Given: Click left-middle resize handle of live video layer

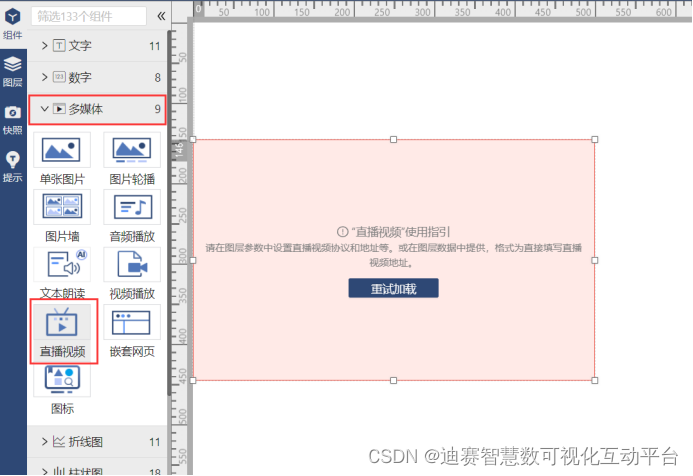Looking at the screenshot, I should (193, 260).
